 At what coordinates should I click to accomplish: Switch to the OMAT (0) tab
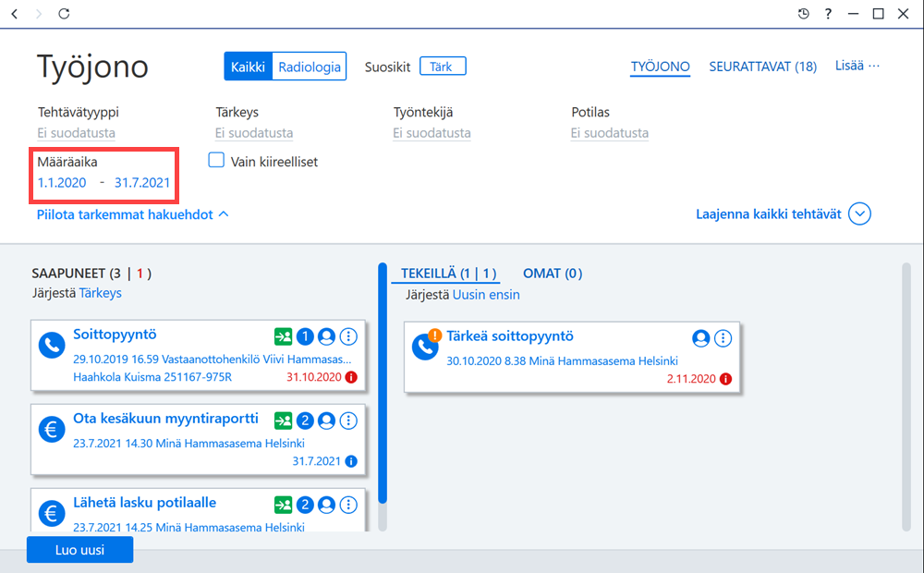[553, 274]
